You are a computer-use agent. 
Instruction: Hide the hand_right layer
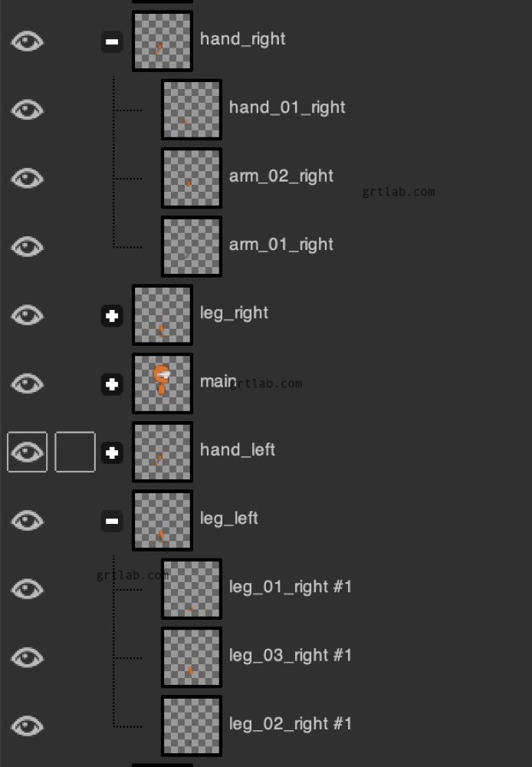tap(27, 41)
